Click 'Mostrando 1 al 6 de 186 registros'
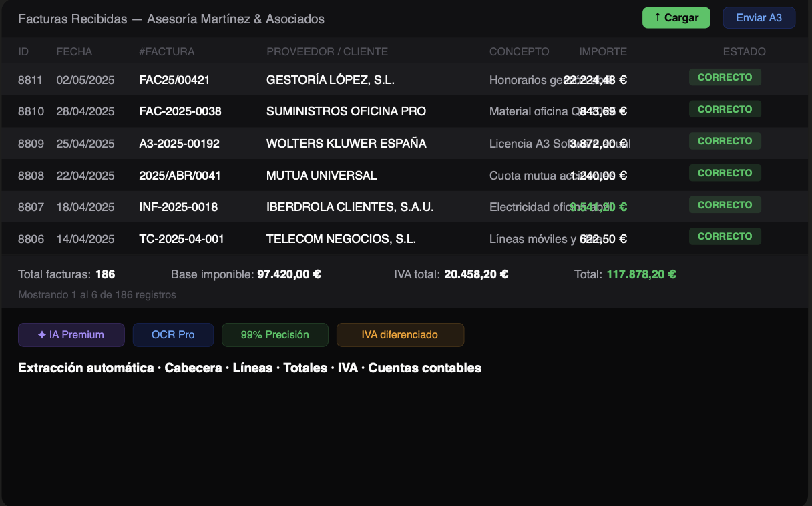812x506 pixels. (x=97, y=294)
